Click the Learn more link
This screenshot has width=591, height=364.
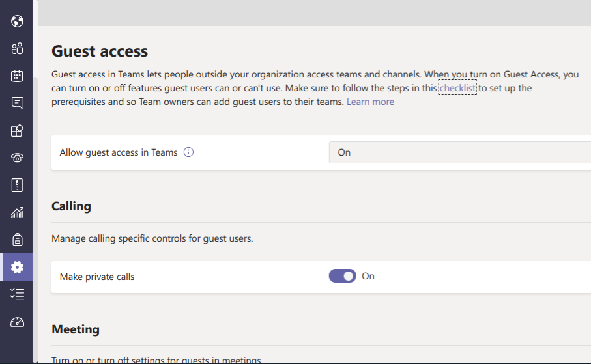click(370, 102)
